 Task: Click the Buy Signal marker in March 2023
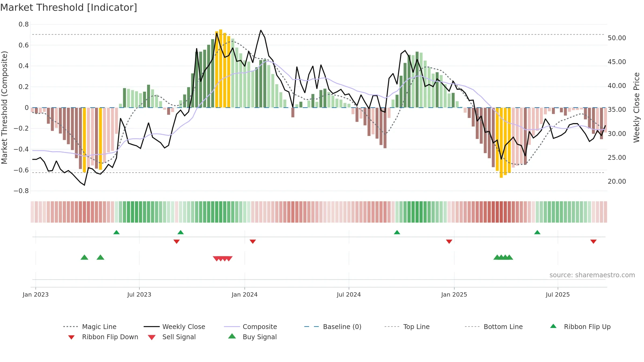84,257
